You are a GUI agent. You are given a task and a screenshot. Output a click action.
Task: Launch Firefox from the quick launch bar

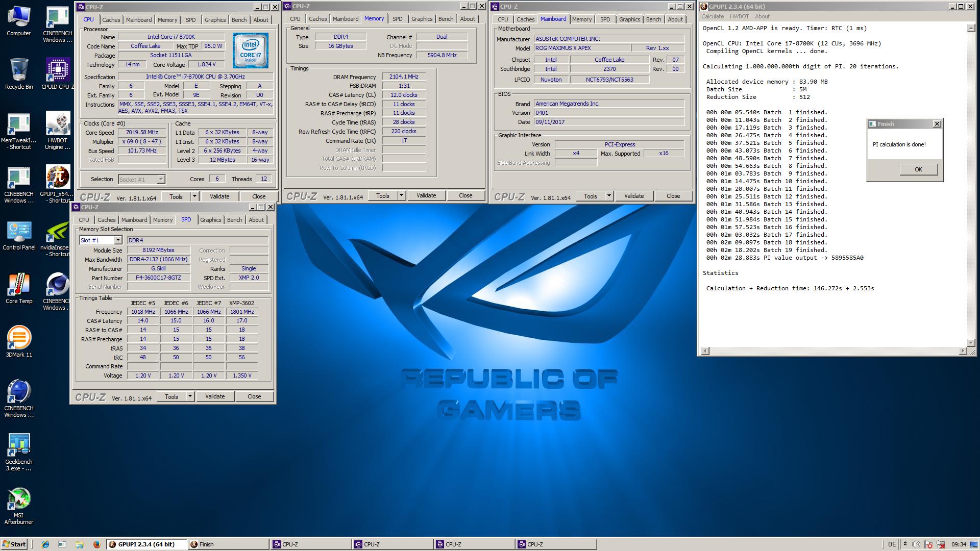point(96,544)
